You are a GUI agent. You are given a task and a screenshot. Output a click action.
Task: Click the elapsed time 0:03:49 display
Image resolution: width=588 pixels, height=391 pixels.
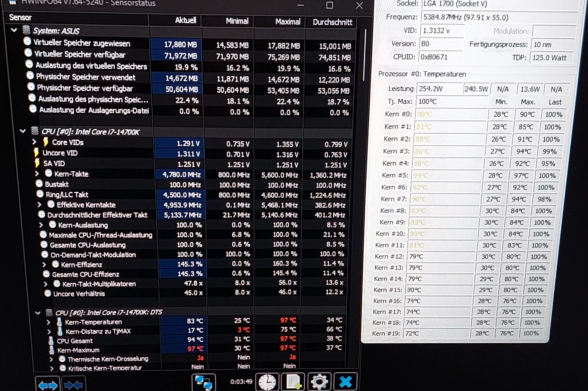241,382
